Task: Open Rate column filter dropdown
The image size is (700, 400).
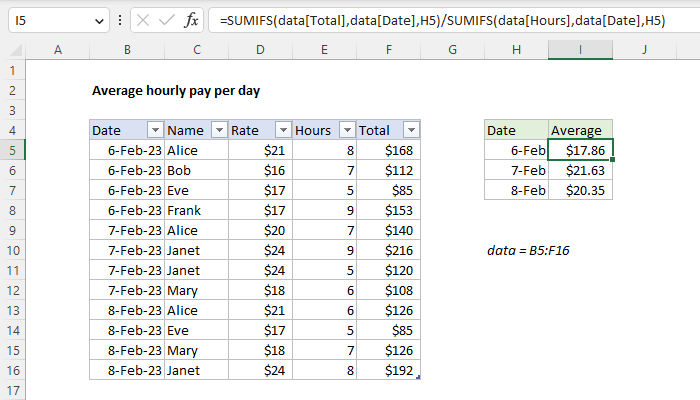Action: click(x=283, y=130)
